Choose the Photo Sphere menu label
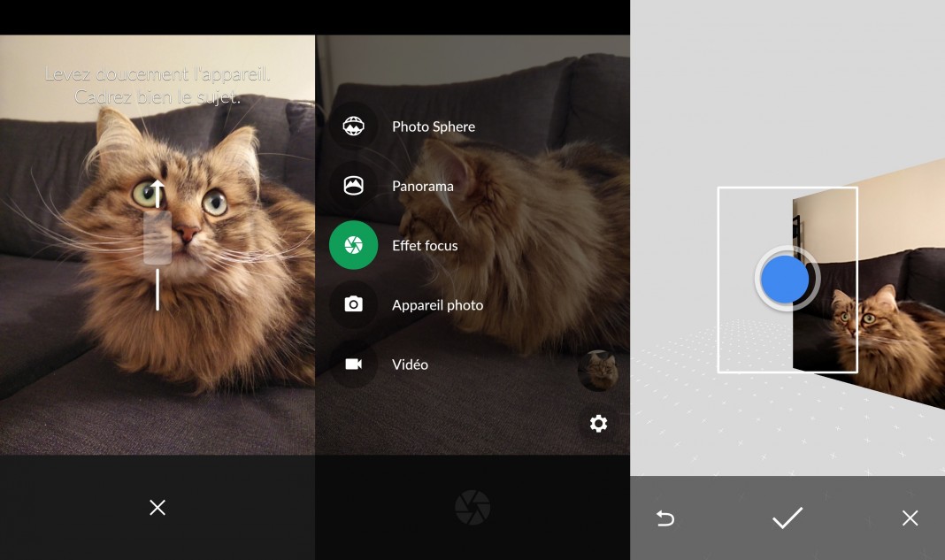Screen dimensions: 945x560 tap(434, 127)
